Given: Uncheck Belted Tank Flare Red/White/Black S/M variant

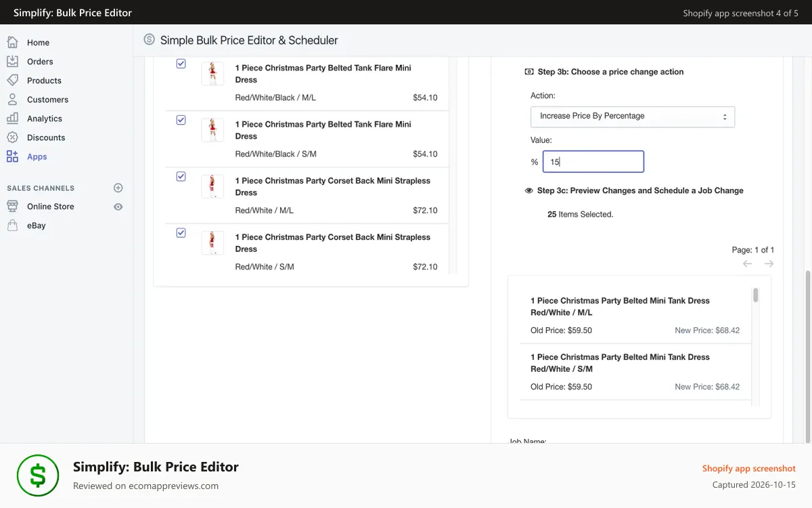Looking at the screenshot, I should pos(181,120).
